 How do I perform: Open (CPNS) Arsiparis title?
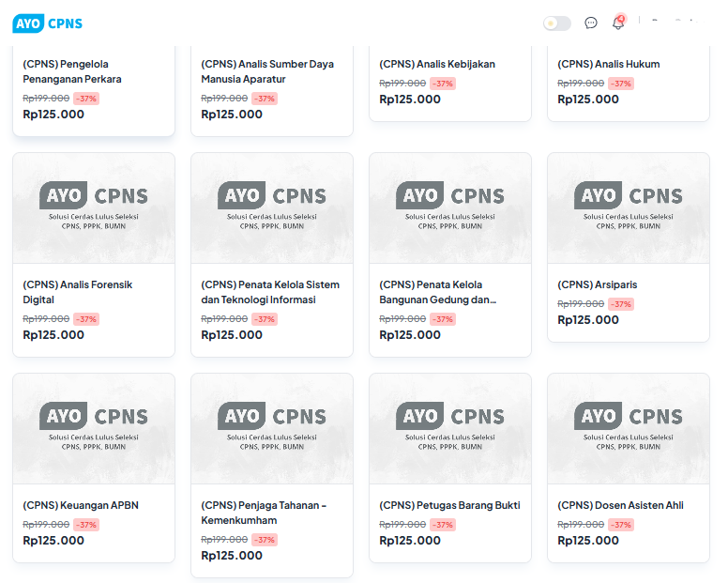(x=597, y=284)
